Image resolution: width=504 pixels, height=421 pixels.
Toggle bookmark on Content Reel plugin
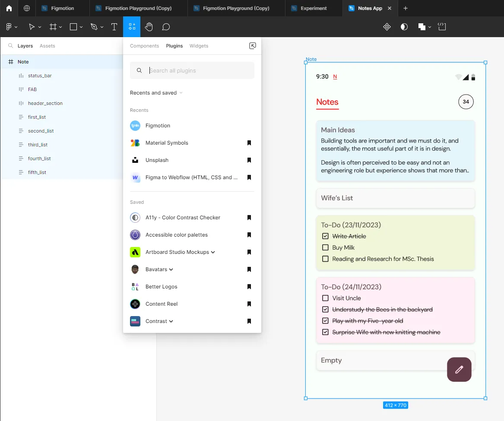pos(249,304)
